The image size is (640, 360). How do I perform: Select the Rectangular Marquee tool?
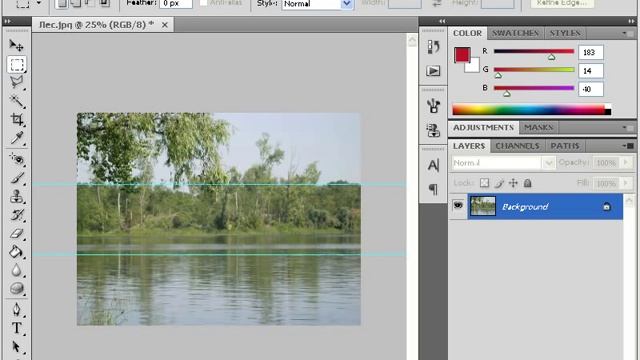pyautogui.click(x=17, y=64)
